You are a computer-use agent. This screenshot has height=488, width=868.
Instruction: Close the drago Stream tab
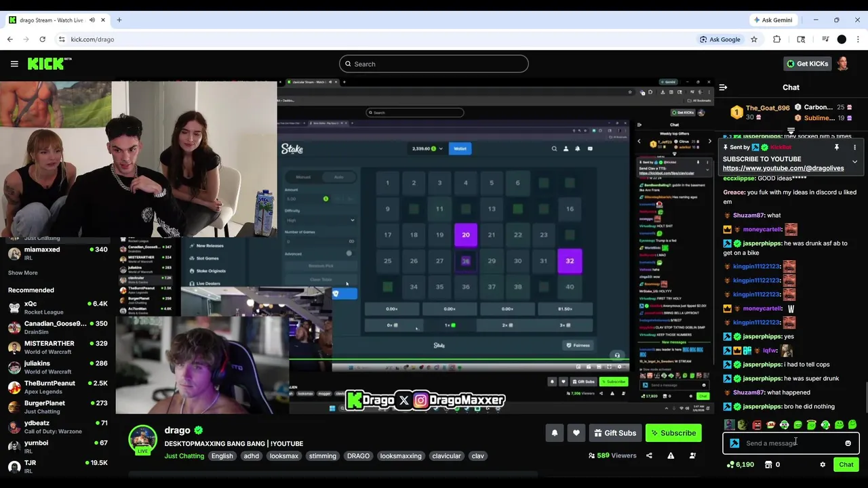tap(103, 20)
